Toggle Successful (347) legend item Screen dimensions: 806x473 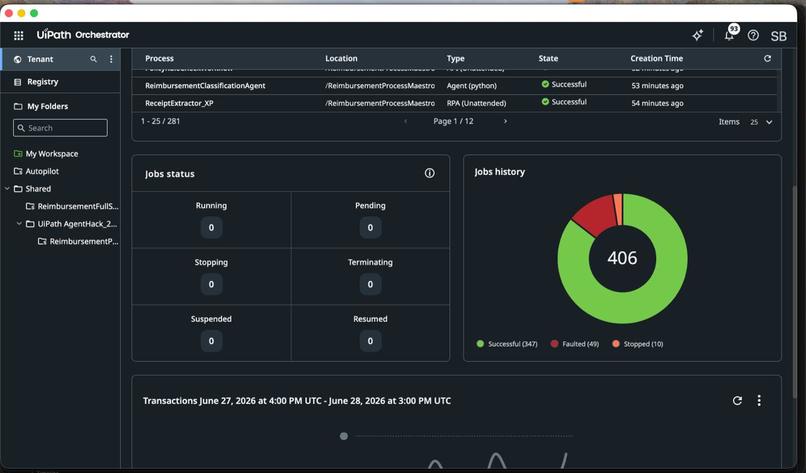pos(507,344)
